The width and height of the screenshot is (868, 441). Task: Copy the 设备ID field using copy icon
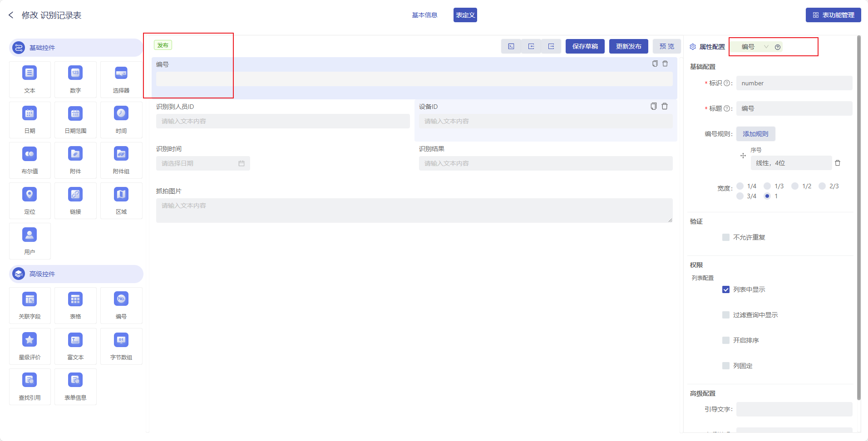coord(653,106)
